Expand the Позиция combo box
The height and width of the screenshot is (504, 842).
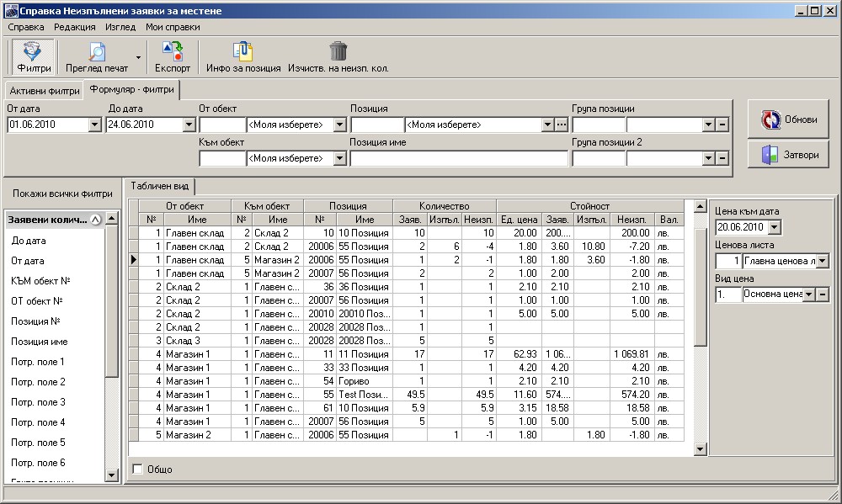tap(547, 125)
